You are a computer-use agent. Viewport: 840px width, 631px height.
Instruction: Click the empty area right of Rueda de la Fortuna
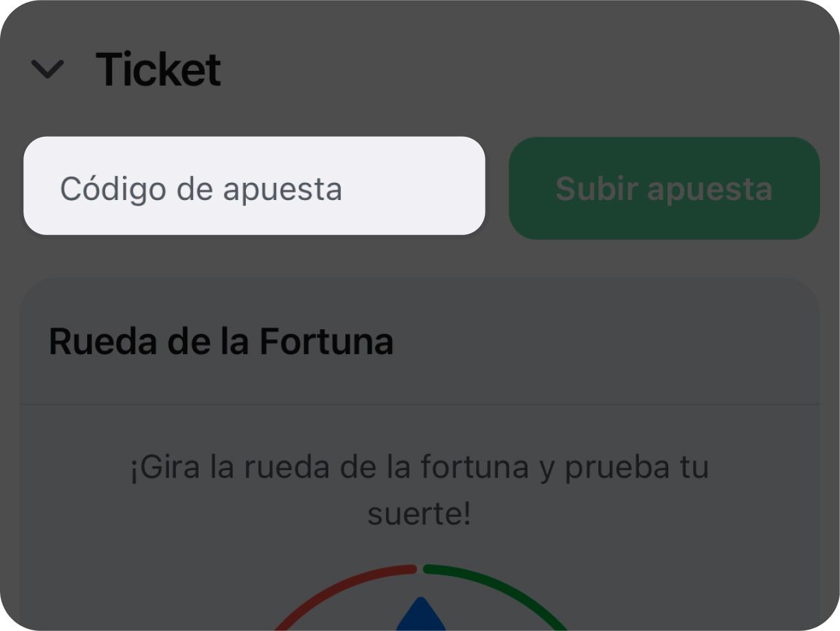(604, 342)
